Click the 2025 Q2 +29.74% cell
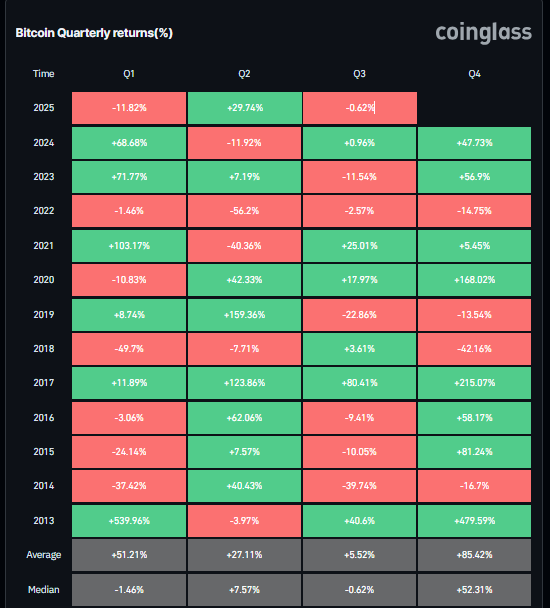The image size is (550, 608). (245, 108)
